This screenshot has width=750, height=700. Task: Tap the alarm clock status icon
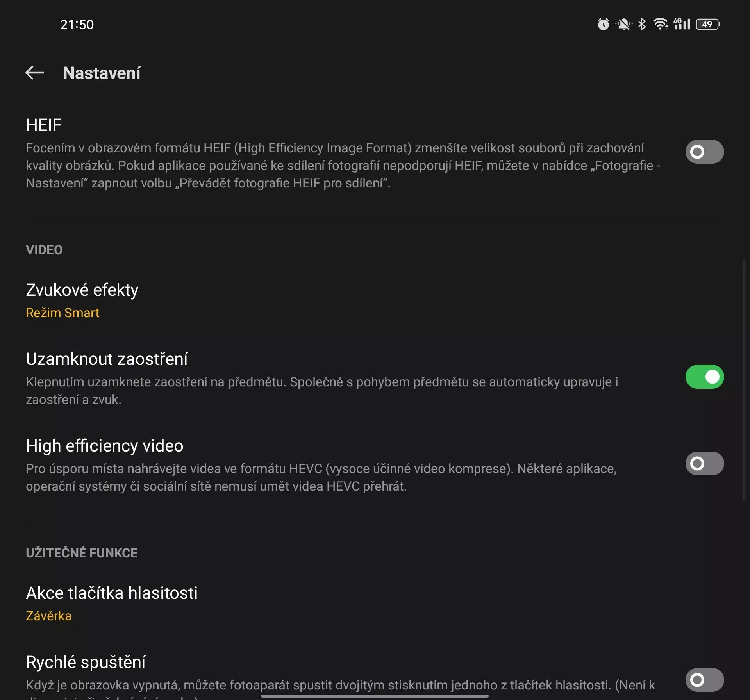(603, 24)
